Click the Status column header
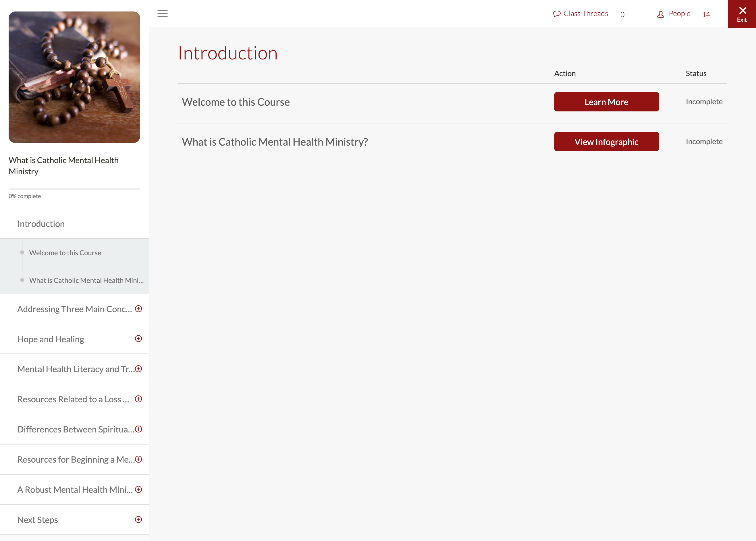The image size is (756, 541). [696, 73]
